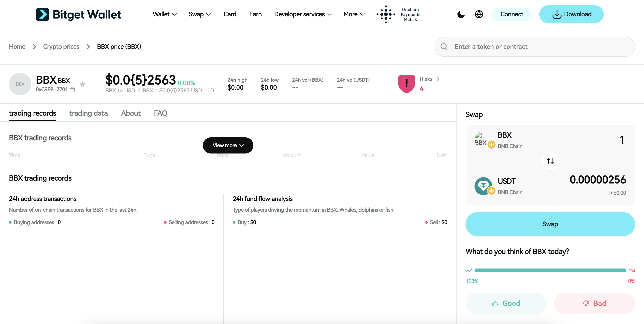Add BBX to favorites with the star

83,84
